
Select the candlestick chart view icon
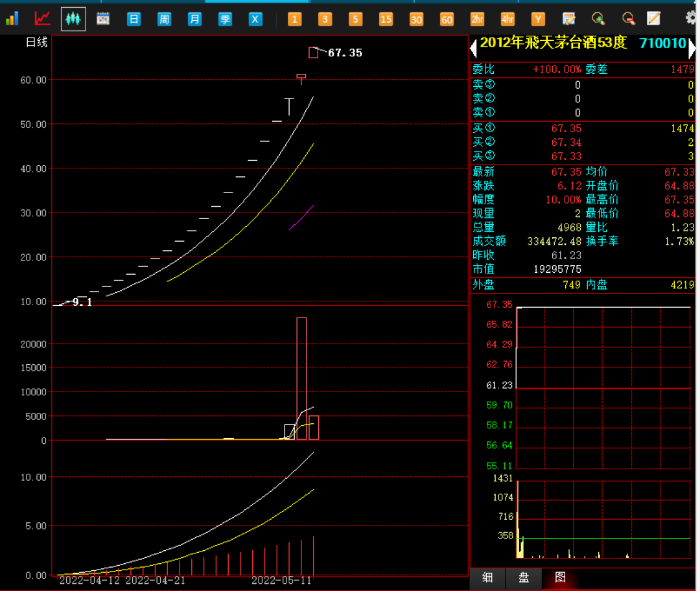[x=73, y=19]
